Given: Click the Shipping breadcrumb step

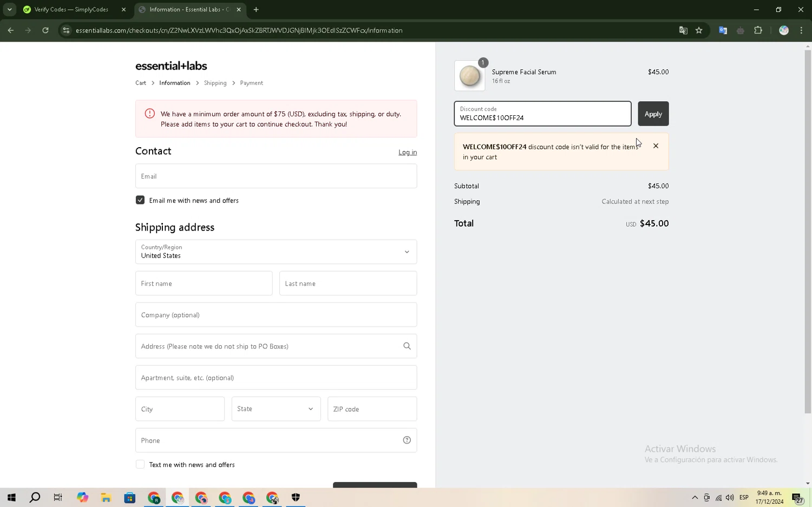Looking at the screenshot, I should click(215, 83).
